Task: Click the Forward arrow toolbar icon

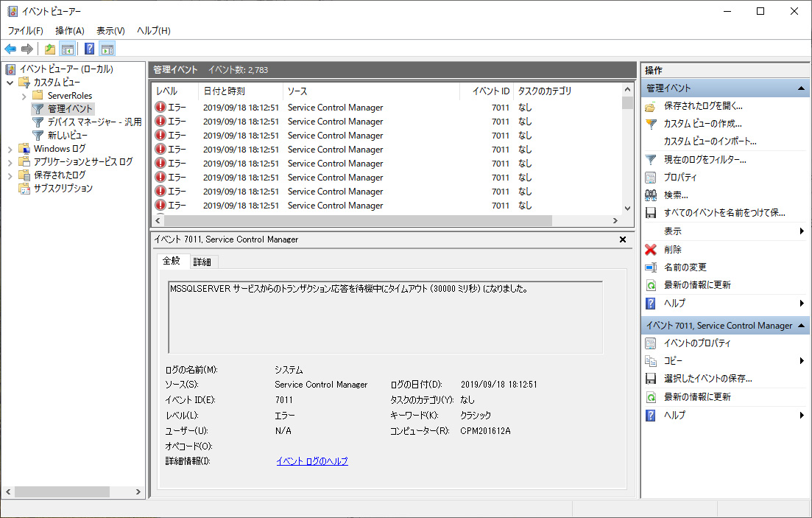Action: click(x=27, y=49)
